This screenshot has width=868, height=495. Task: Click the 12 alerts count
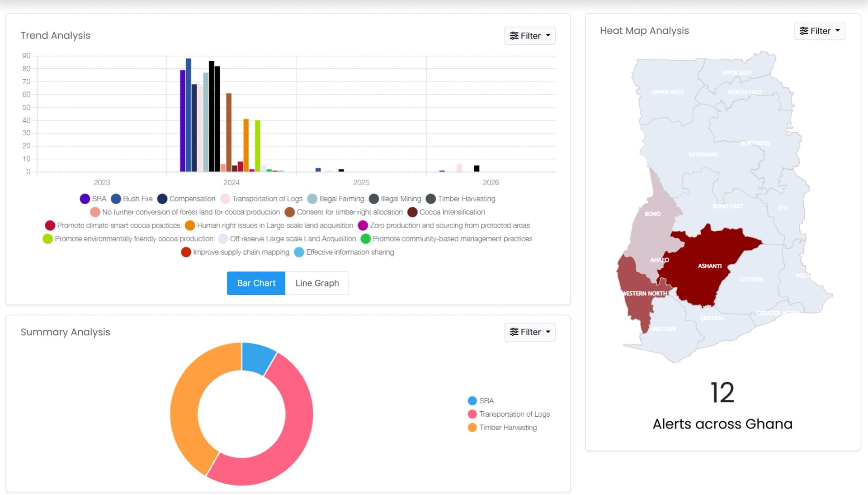(722, 392)
